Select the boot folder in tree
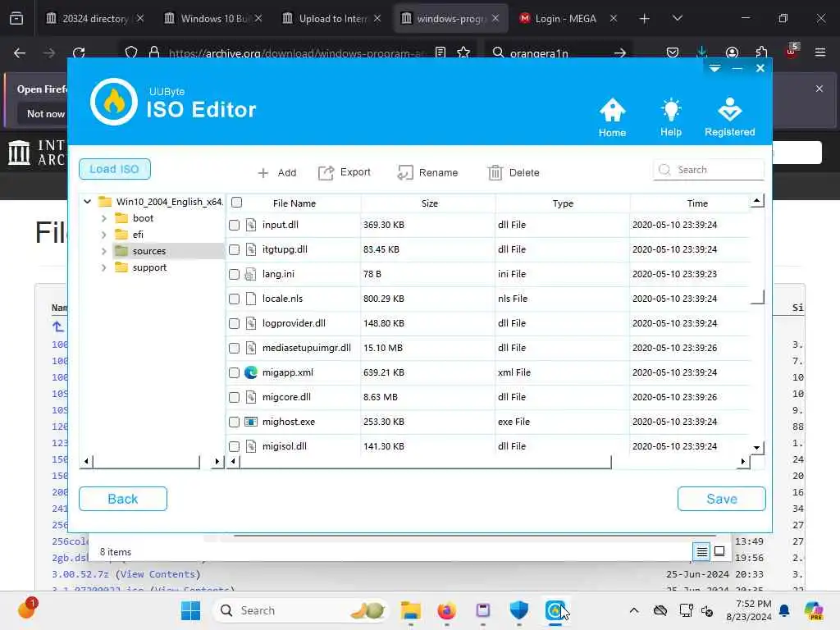 143,218
